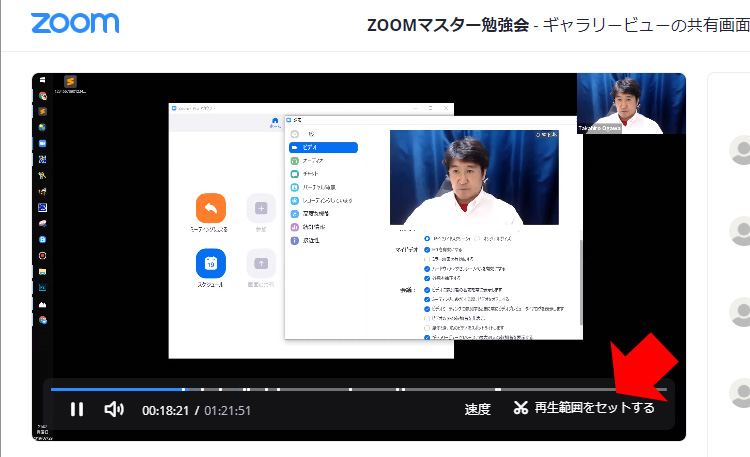Mute the video with the speaker icon

(x=114, y=409)
